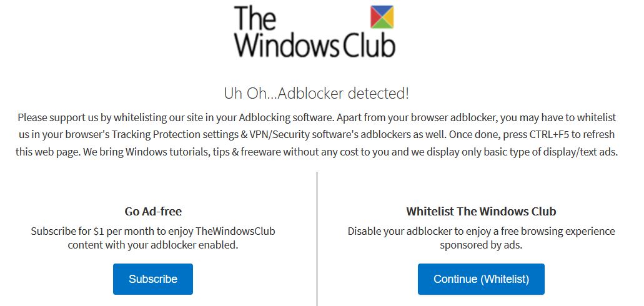Click the "sponsored by ads." text line

481,245
